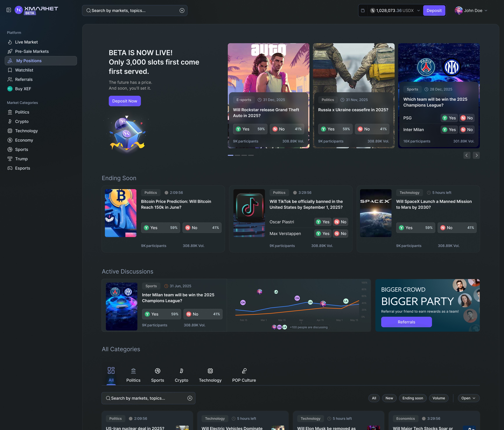The width and height of the screenshot is (504, 430).
Task: Go to previous carousel slide
Action: pos(467,155)
